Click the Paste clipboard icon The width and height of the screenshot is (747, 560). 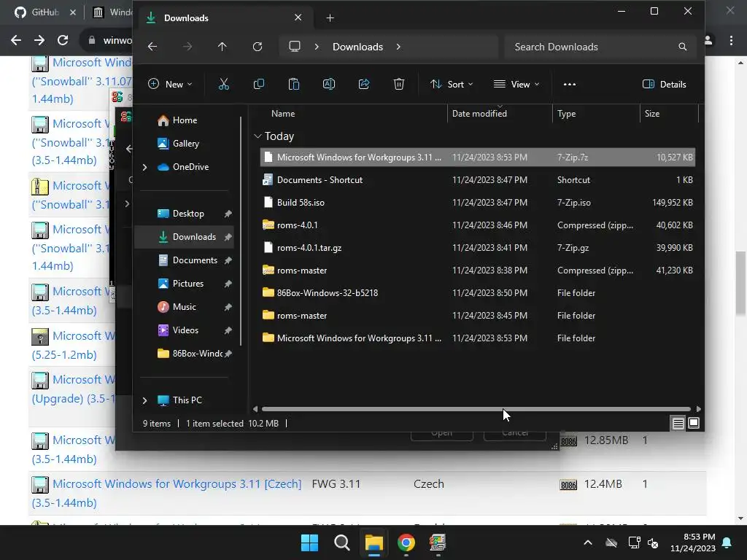pos(294,85)
